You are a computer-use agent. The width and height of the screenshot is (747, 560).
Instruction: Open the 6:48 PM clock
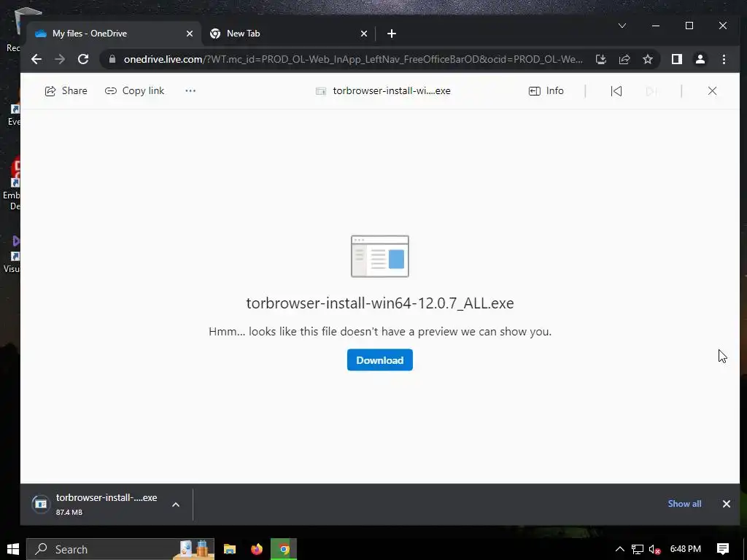[x=686, y=549]
